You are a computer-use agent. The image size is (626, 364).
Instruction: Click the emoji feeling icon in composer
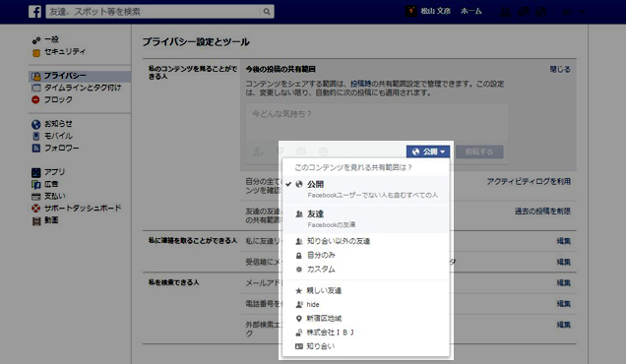324,152
